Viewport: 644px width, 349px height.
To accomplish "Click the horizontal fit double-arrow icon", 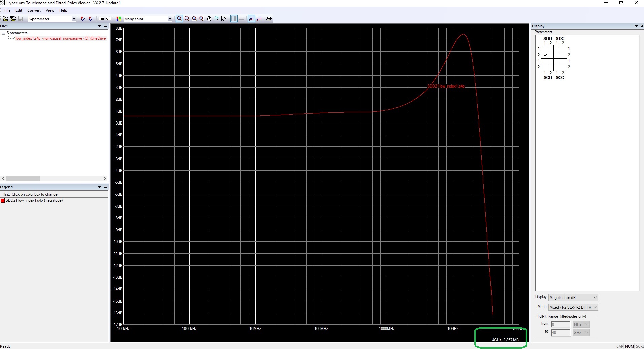I will (216, 19).
